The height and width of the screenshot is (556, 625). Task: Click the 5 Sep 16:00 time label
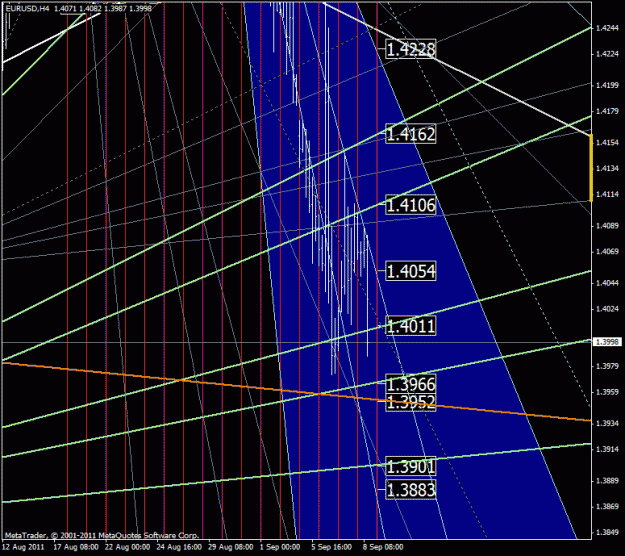click(332, 547)
